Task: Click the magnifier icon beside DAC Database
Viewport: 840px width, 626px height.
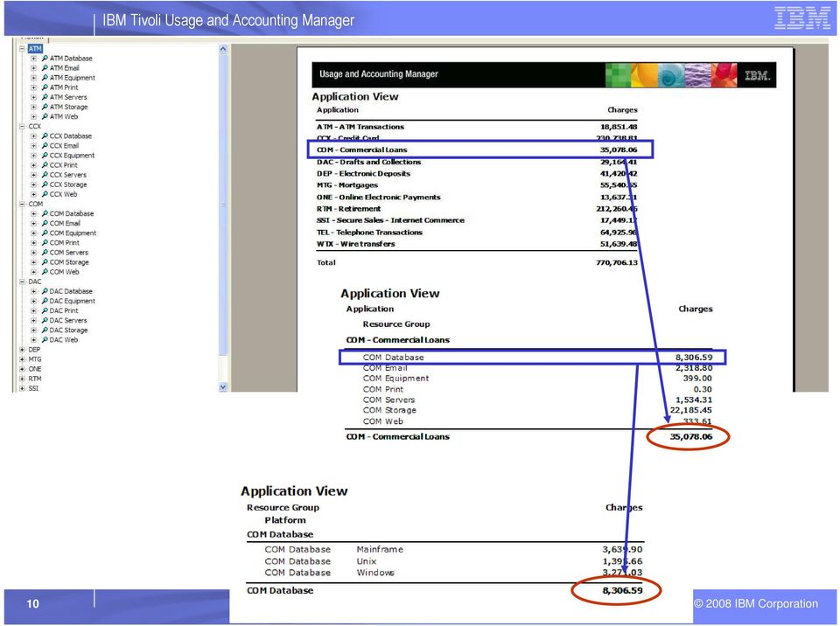Action: [45, 291]
